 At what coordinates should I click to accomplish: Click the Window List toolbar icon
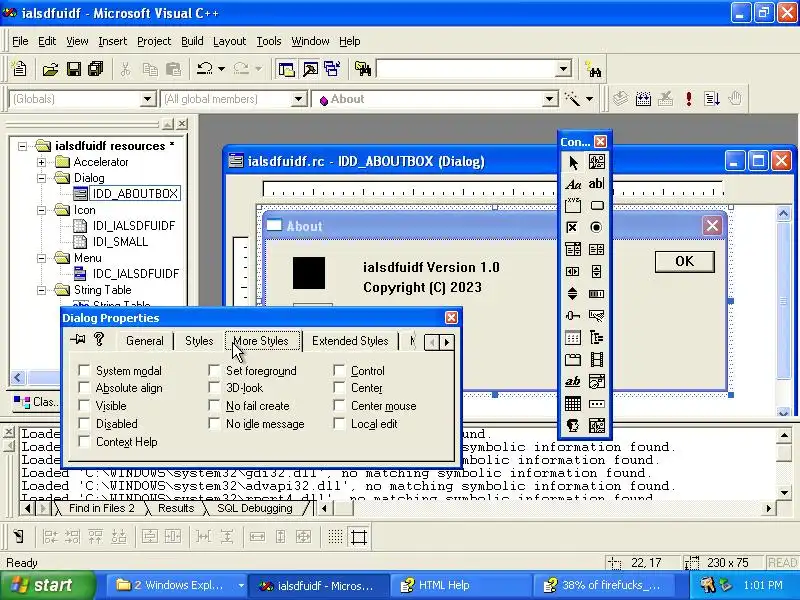[x=332, y=69]
